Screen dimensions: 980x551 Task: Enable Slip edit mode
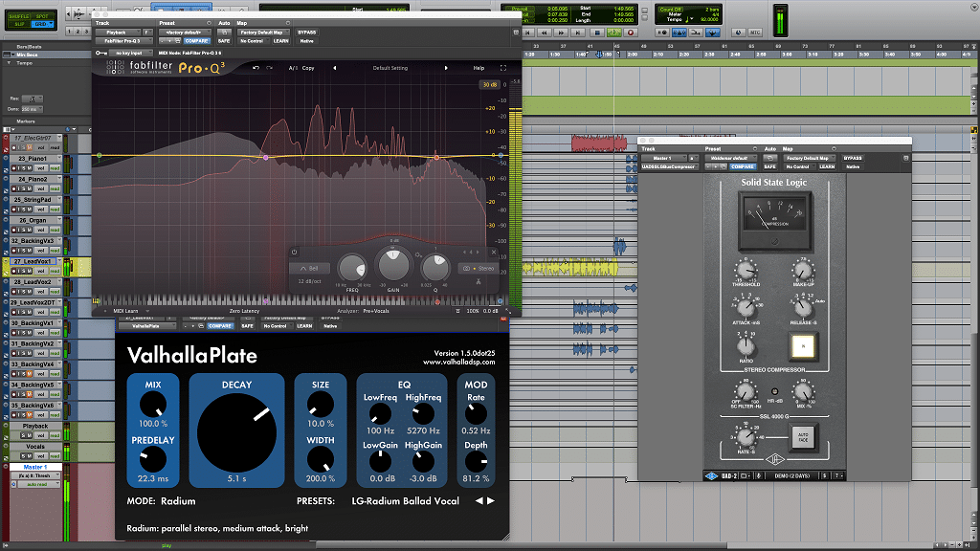[x=19, y=24]
